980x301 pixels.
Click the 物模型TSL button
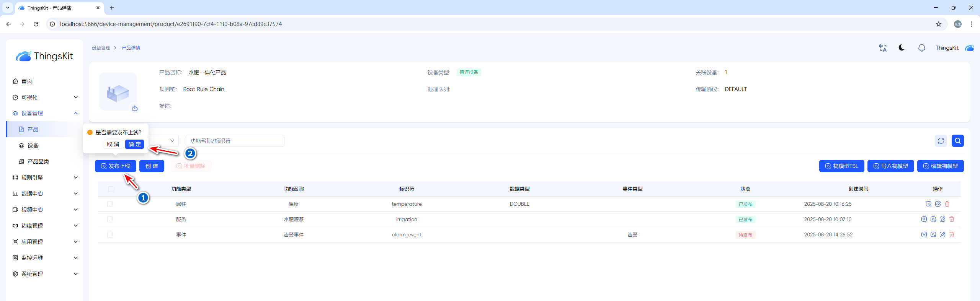pyautogui.click(x=841, y=166)
